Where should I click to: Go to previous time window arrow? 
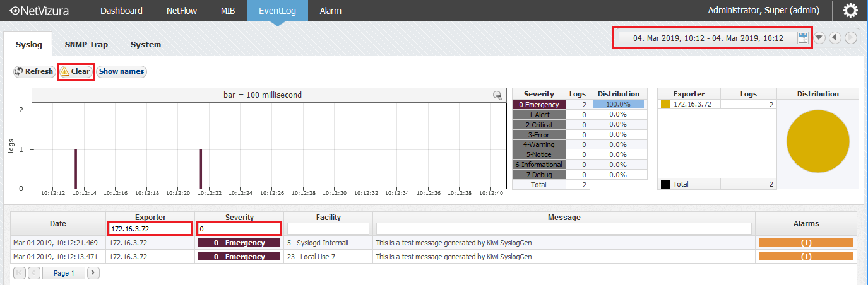coord(835,38)
